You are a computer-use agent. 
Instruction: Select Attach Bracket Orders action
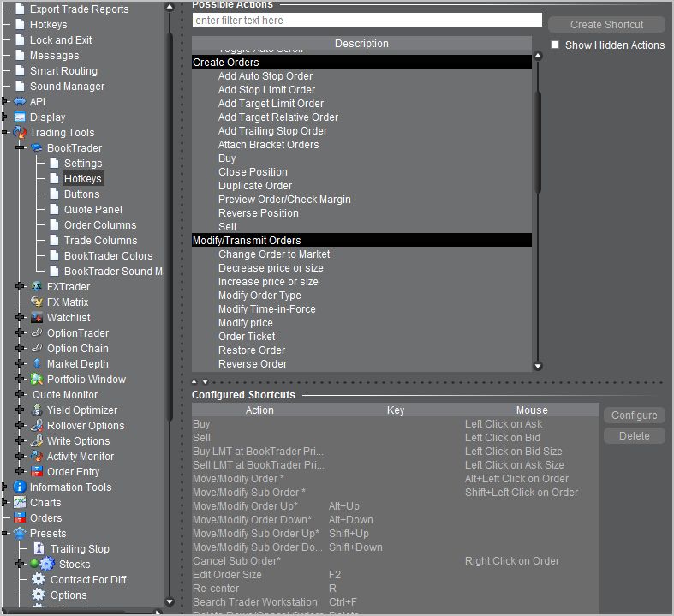(269, 145)
